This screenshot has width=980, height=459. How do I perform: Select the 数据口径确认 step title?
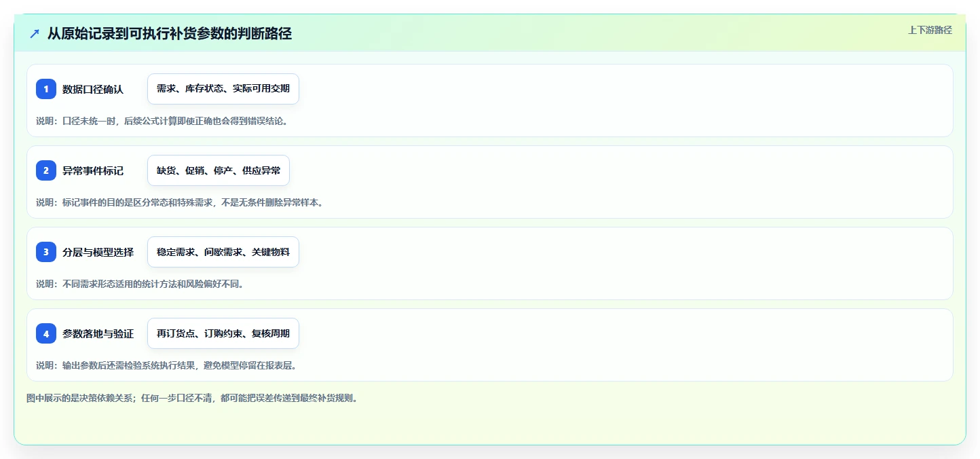93,89
